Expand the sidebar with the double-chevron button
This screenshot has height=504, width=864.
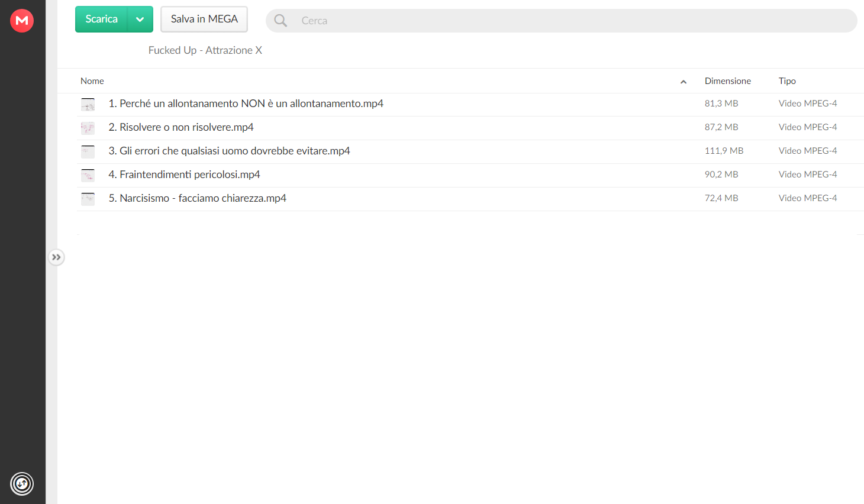click(x=56, y=257)
